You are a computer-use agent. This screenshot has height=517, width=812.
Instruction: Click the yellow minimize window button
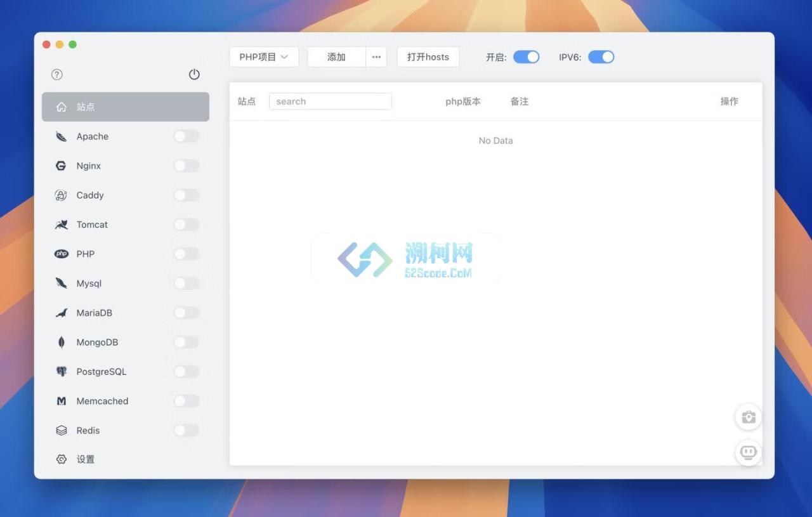60,44
